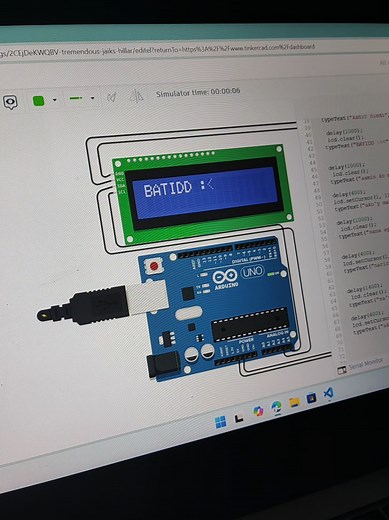Open Visual Studio Code from the taskbar

(x=328, y=393)
